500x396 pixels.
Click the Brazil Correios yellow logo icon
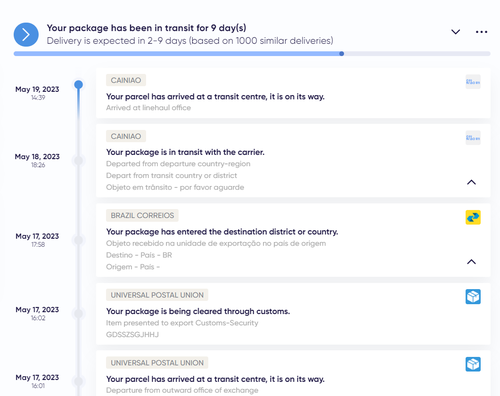click(473, 217)
